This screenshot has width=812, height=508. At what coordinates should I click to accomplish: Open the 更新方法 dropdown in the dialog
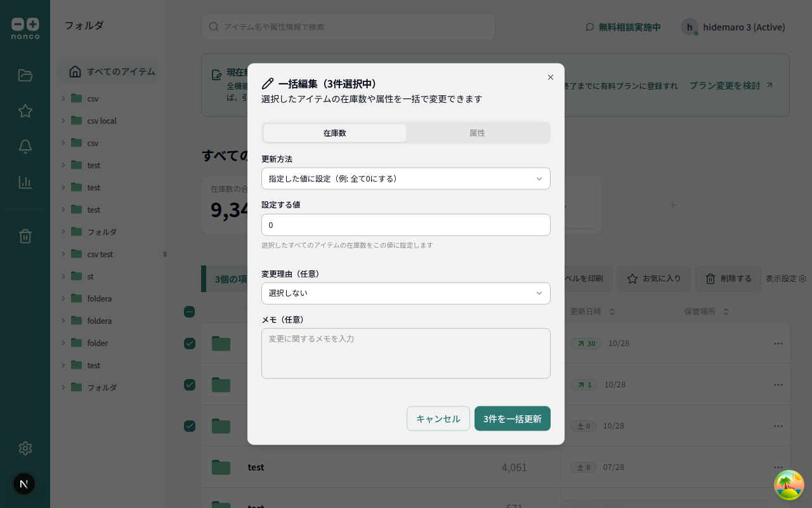[406, 178]
